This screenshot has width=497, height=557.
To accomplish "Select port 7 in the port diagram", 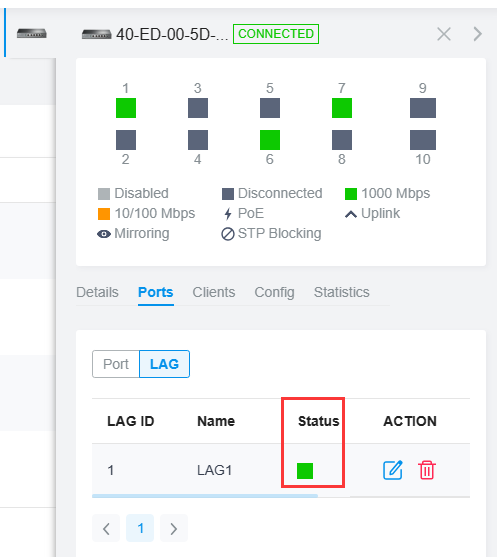I will (x=342, y=108).
